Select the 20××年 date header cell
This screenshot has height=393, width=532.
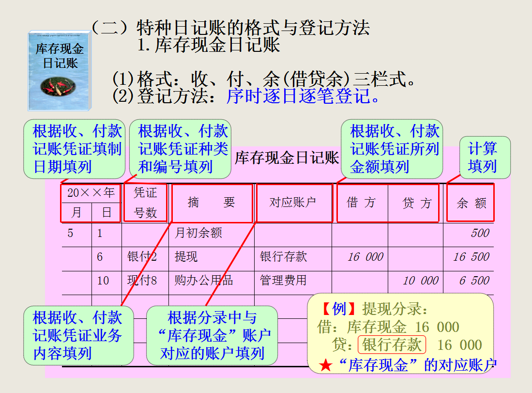(90, 193)
